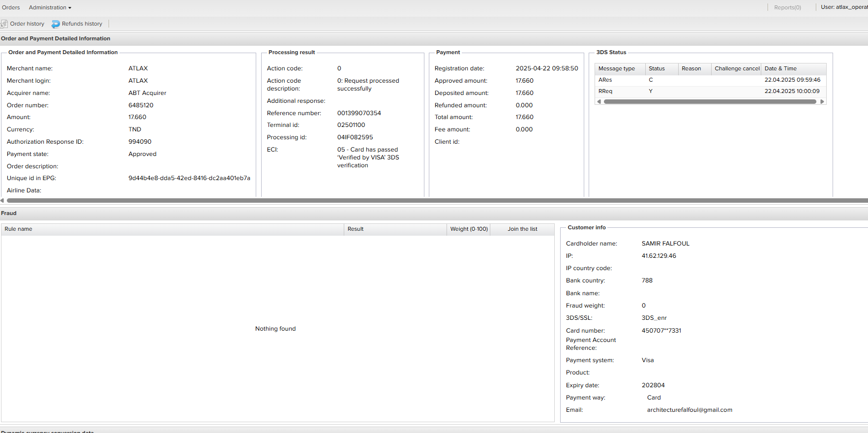Open the Orders menu
Viewport: 868px width, 433px height.
pyautogui.click(x=11, y=7)
